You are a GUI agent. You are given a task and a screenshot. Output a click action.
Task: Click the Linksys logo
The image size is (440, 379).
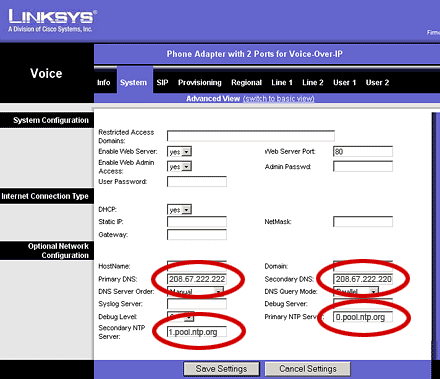point(52,21)
